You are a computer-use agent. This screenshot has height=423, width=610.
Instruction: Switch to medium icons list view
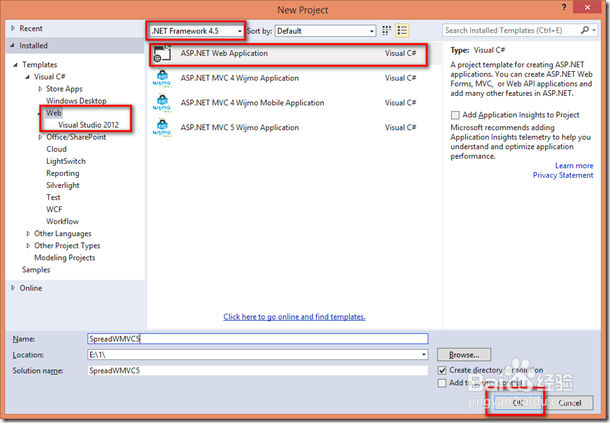point(402,30)
